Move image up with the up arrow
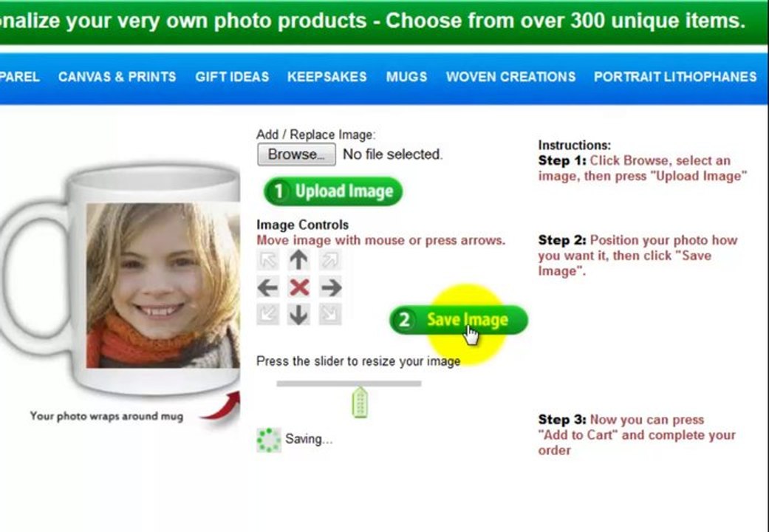 pos(298,259)
